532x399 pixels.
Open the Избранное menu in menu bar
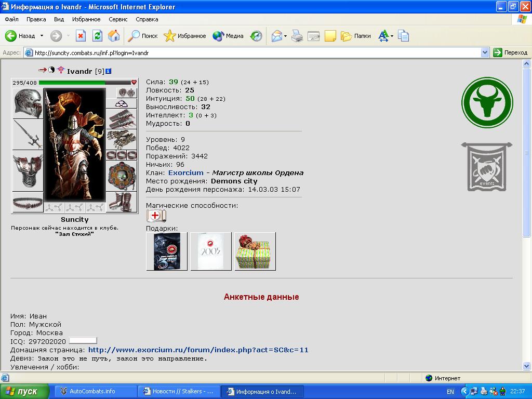[x=86, y=19]
